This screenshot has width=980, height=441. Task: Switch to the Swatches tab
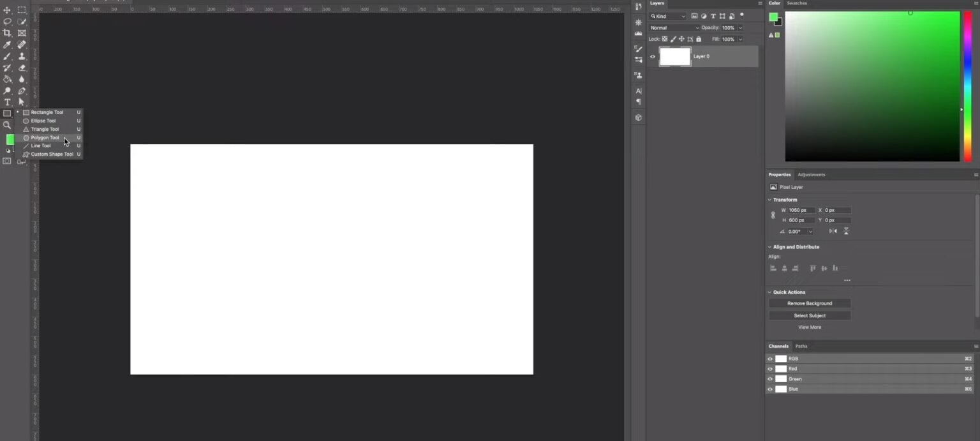(797, 3)
